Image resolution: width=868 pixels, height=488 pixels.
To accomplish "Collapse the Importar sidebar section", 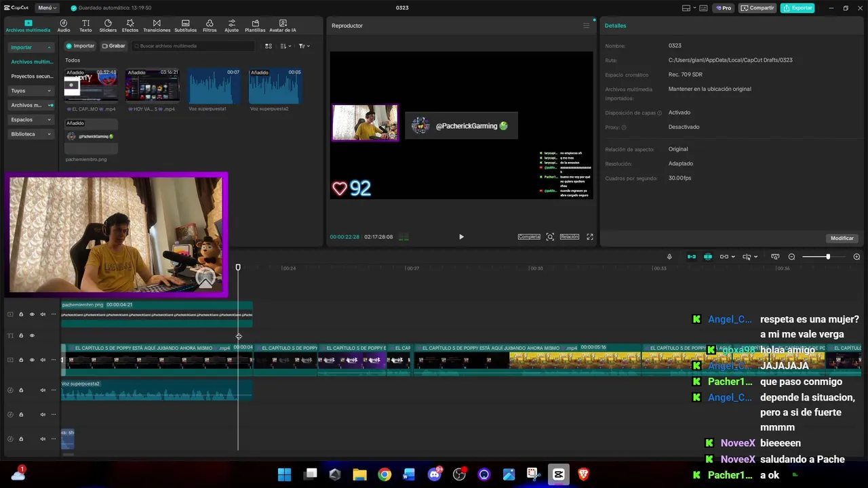I will pos(31,47).
